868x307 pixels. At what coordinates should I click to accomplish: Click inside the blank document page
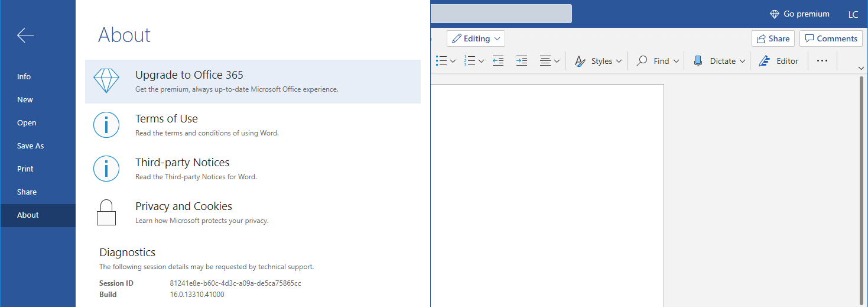(547, 195)
